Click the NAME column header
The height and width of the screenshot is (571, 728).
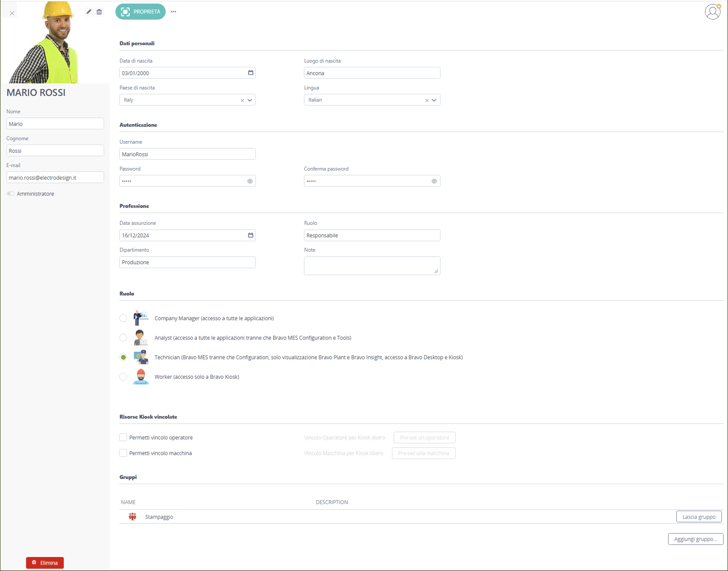128,502
